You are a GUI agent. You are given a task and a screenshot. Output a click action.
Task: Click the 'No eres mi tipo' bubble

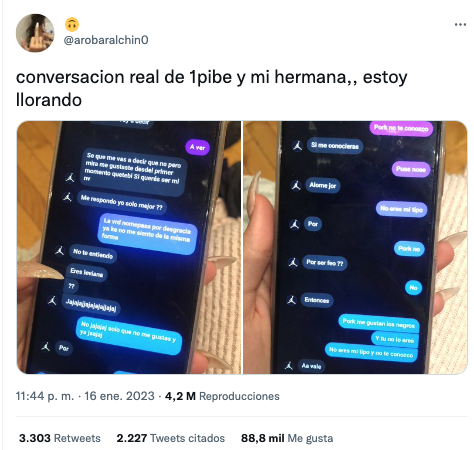coord(401,209)
